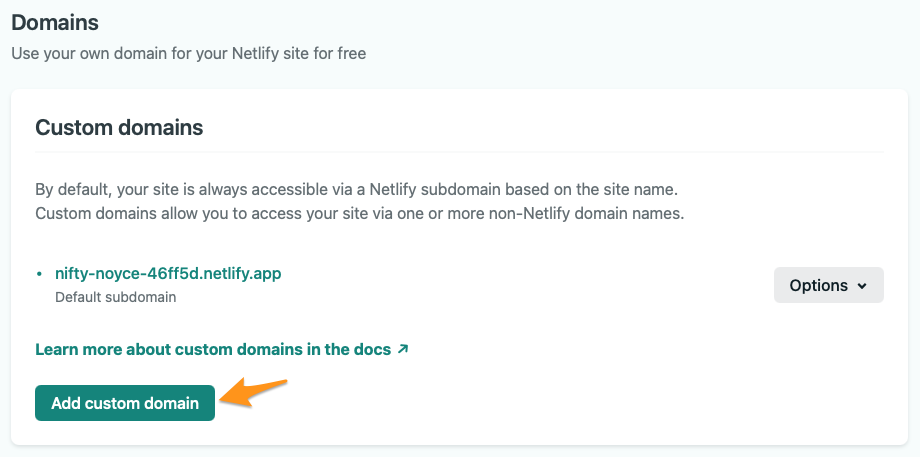
Task: Click empty white area right of Add custom domain
Action: pyautogui.click(x=557, y=403)
